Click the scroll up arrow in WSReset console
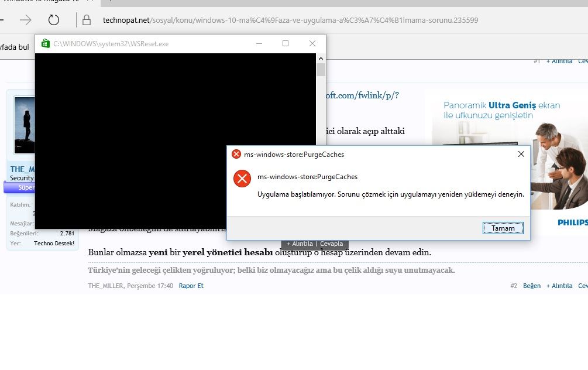Screen dimensions: 588x370 click(x=321, y=59)
